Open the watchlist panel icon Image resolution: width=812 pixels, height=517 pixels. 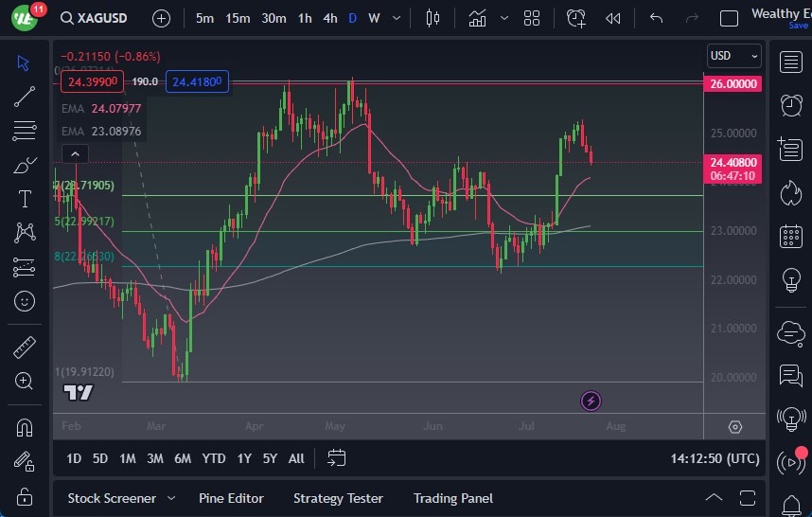pyautogui.click(x=790, y=62)
